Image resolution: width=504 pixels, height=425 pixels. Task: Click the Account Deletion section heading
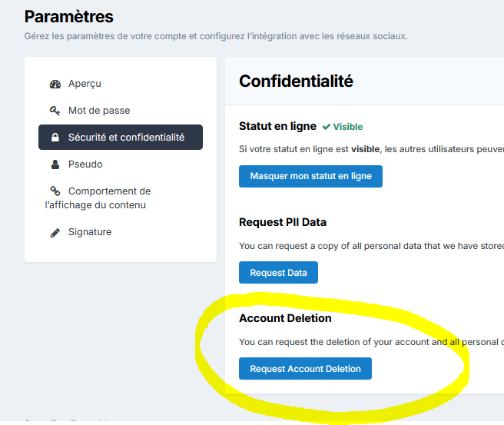(x=285, y=318)
